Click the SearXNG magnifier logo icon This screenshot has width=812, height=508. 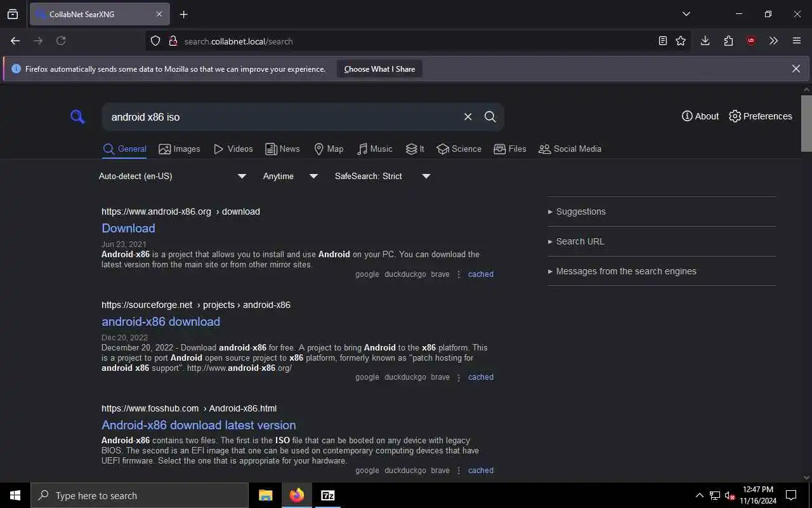tap(77, 117)
